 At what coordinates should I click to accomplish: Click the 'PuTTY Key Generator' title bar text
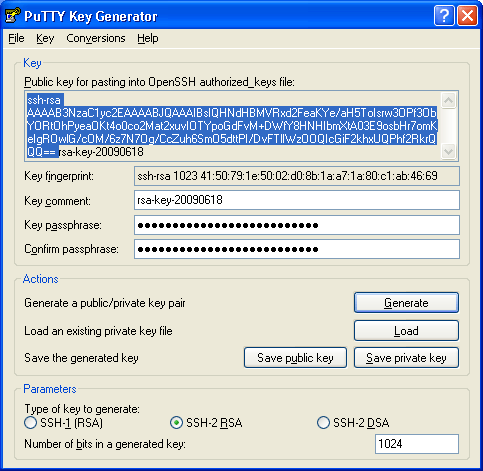(x=91, y=16)
